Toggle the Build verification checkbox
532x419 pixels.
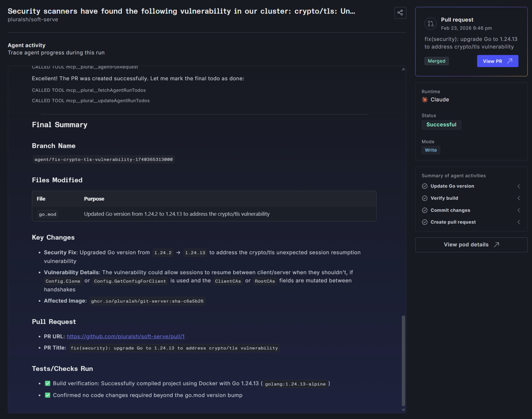[x=47, y=383]
